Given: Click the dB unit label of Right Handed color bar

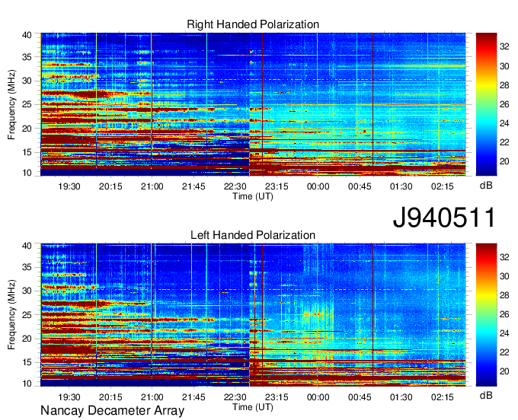Looking at the screenshot, I should click(x=486, y=186).
